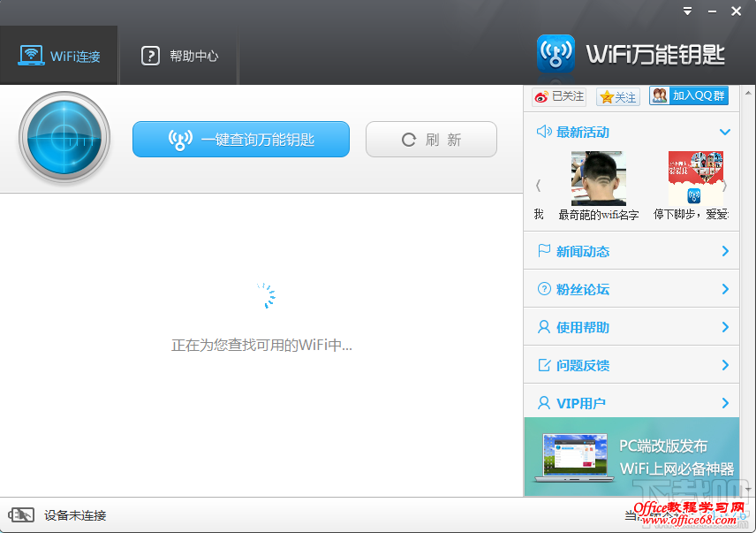This screenshot has height=533, width=756.
Task: Click the 一键查询万能钥匙 button
Action: 240,139
